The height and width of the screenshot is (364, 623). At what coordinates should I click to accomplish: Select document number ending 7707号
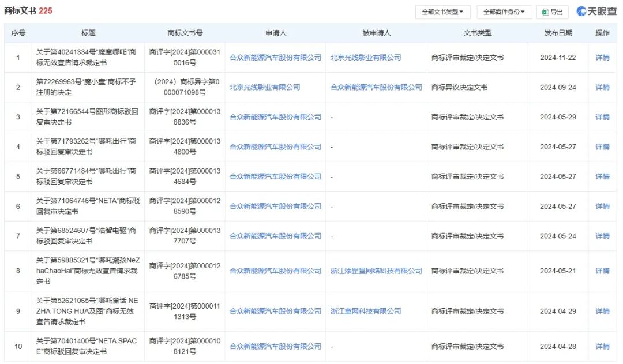coord(185,236)
